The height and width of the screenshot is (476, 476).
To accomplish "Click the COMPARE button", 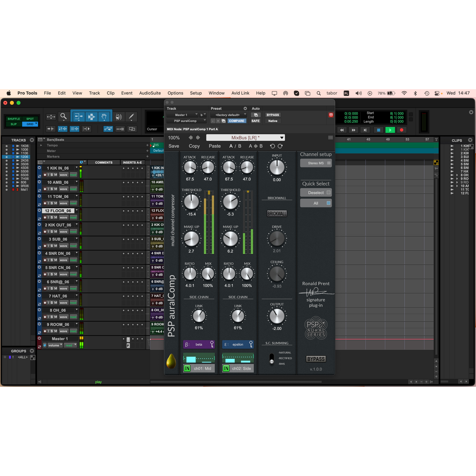I will [236, 121].
